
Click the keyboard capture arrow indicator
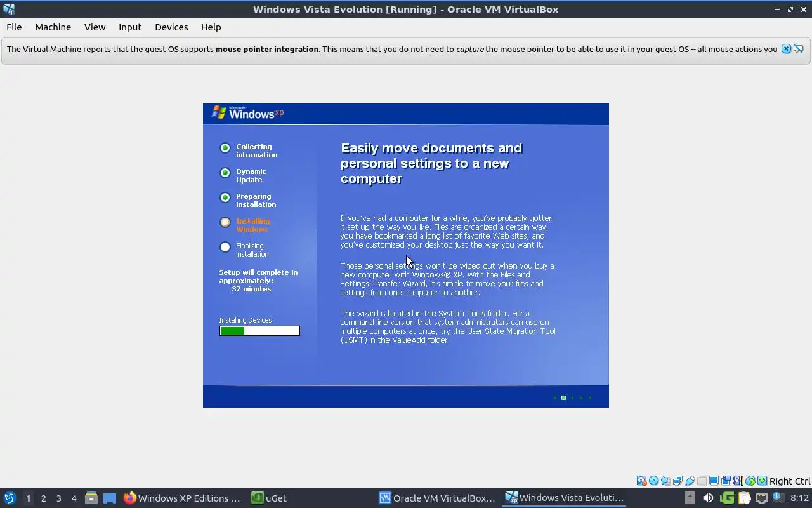pos(762,481)
